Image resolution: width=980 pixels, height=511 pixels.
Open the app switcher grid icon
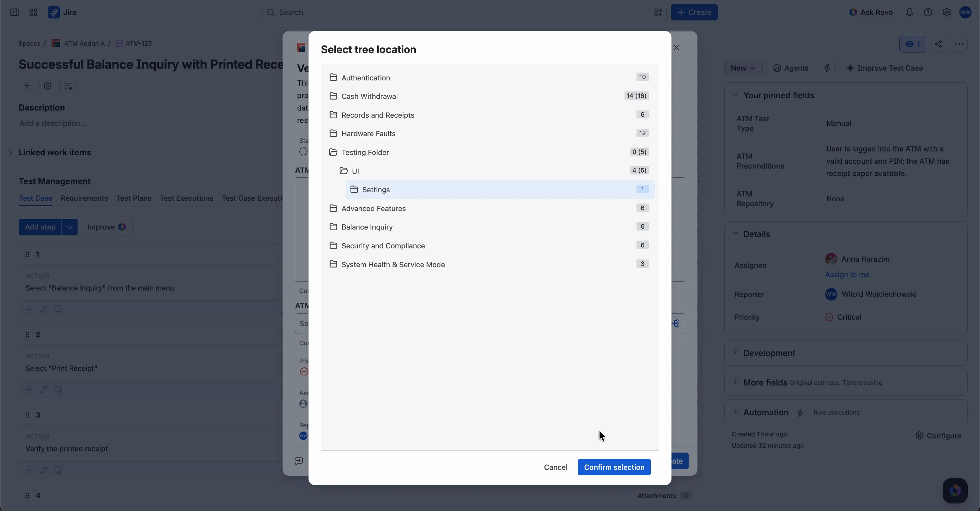(x=33, y=12)
